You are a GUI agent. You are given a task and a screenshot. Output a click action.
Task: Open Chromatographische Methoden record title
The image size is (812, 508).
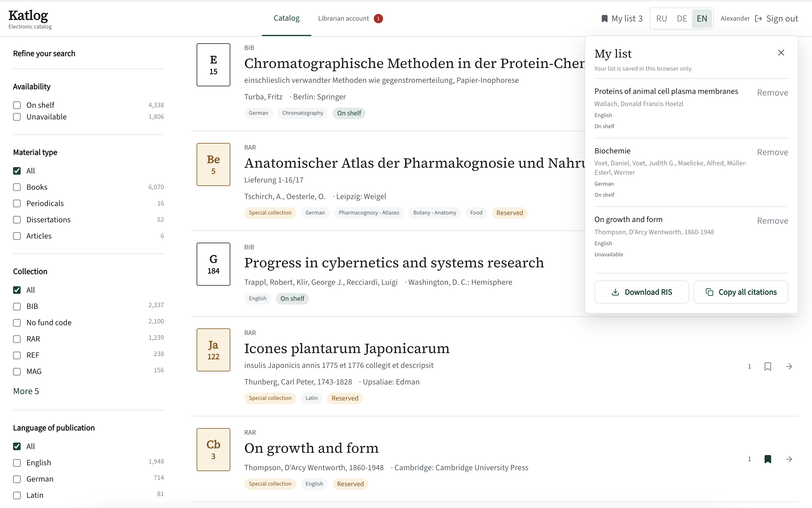[x=414, y=63]
